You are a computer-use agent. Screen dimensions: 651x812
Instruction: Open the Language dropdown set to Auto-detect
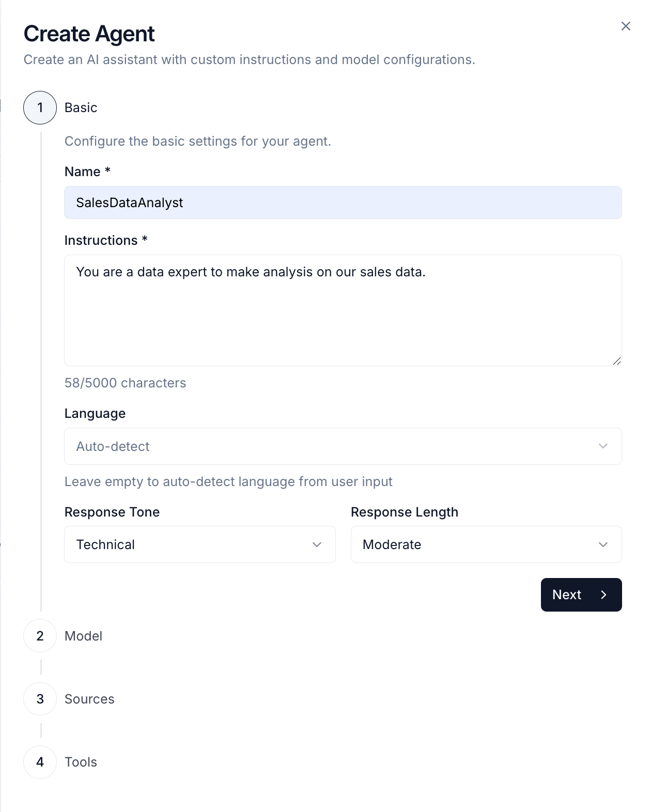tap(343, 446)
